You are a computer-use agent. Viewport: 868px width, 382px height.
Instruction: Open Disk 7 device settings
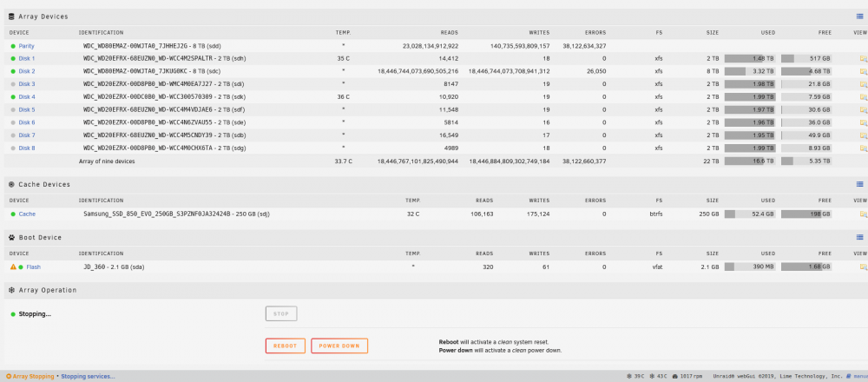[x=27, y=135]
